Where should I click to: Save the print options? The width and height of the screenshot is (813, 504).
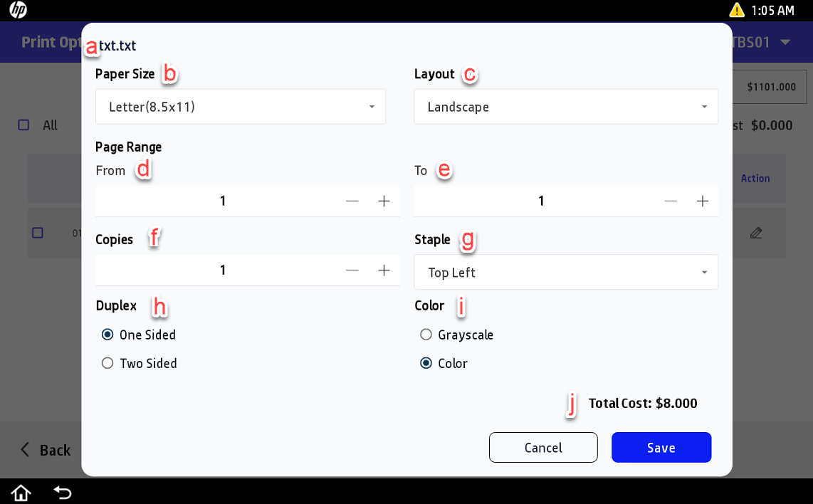tap(661, 448)
